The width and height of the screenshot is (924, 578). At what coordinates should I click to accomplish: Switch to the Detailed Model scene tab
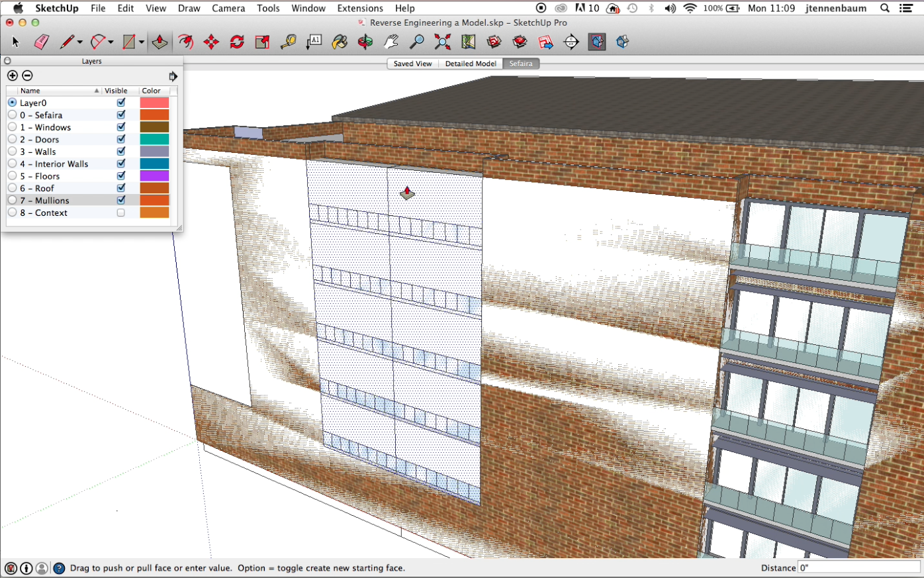point(470,64)
